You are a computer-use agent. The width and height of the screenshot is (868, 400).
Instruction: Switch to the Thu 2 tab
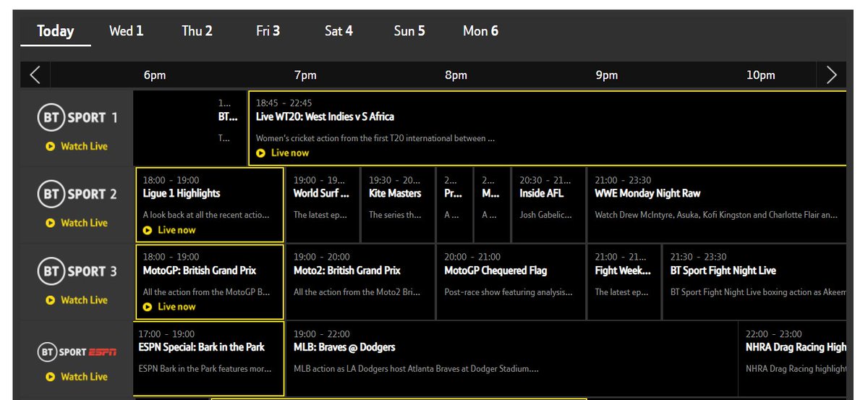click(x=197, y=31)
